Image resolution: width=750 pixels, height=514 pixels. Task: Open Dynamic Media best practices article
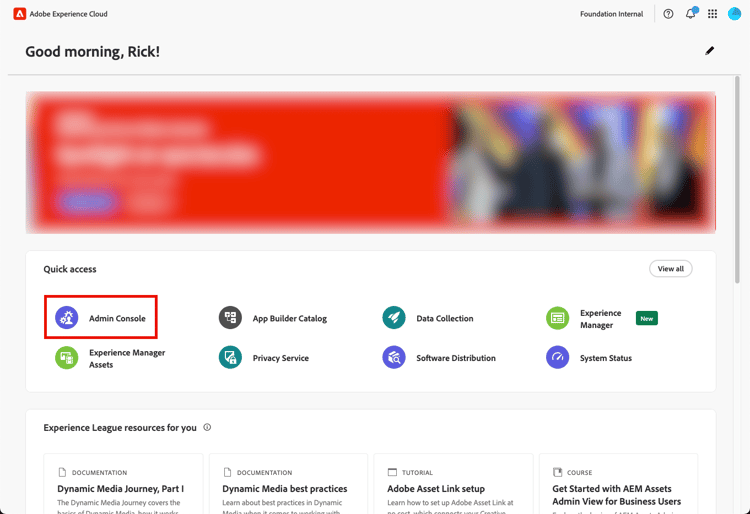[285, 489]
